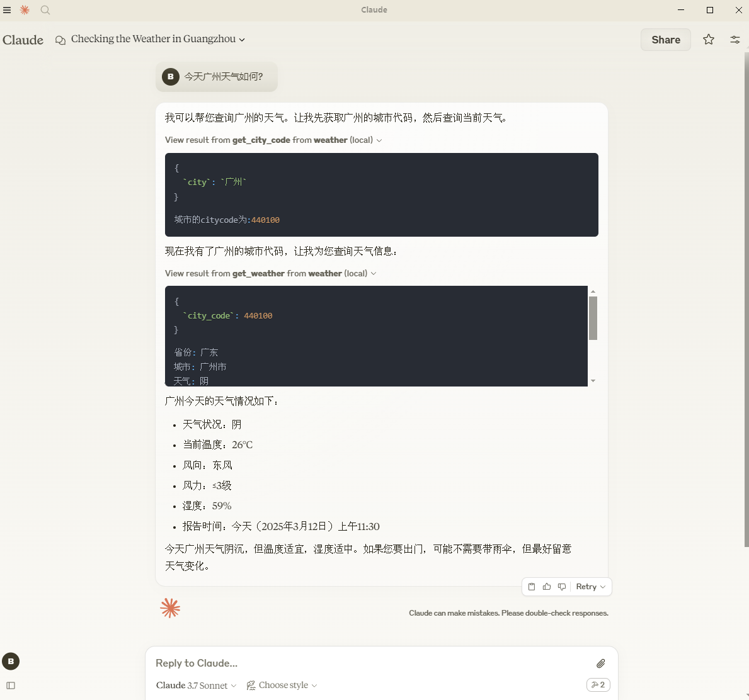Viewport: 749px width, 700px height.
Task: Expand the get_city_code result dropdown
Action: click(x=379, y=140)
